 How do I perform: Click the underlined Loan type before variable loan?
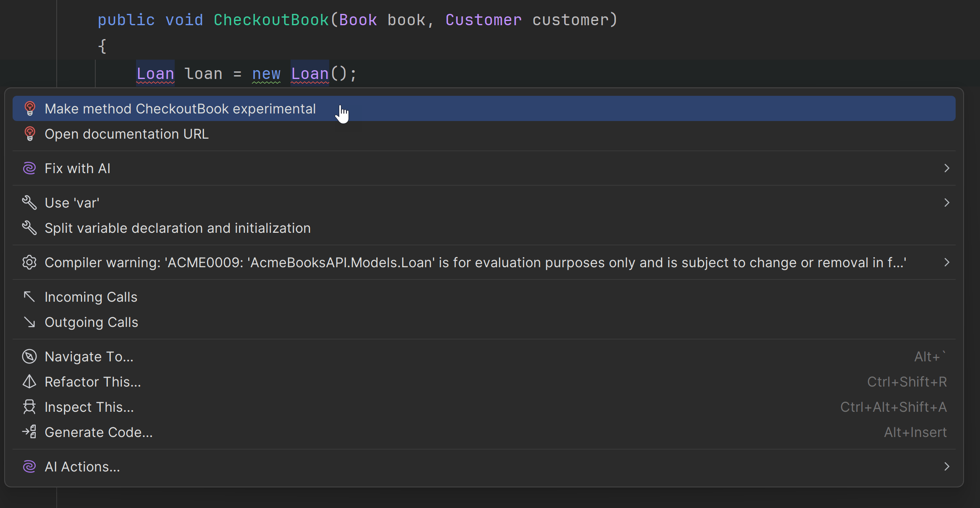pyautogui.click(x=155, y=74)
